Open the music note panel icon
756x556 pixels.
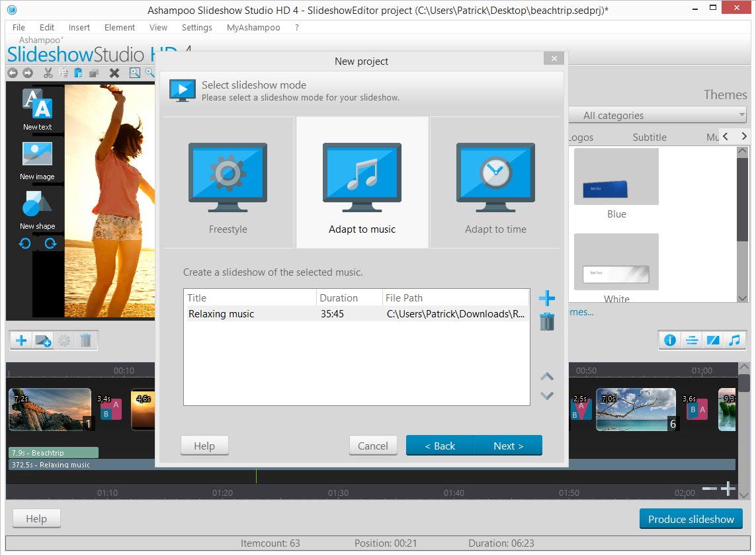click(734, 340)
